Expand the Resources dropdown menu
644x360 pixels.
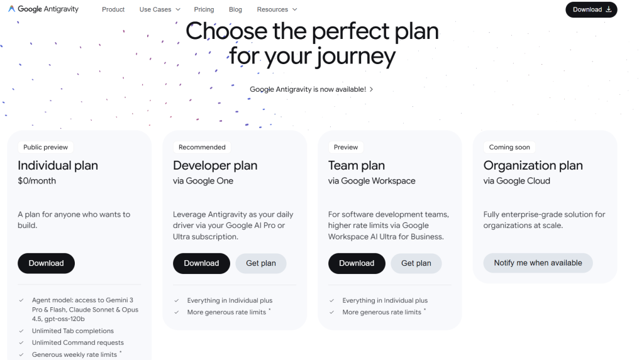pos(277,9)
